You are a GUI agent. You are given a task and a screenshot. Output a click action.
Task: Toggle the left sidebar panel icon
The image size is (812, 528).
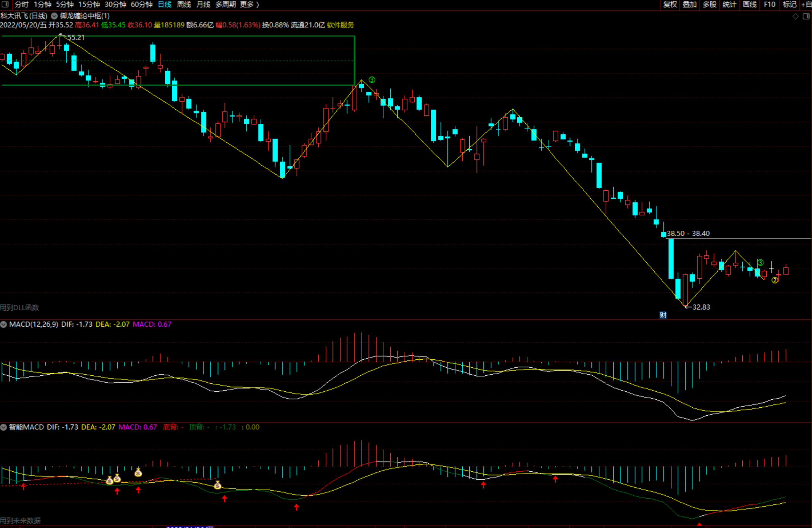coord(5,4)
